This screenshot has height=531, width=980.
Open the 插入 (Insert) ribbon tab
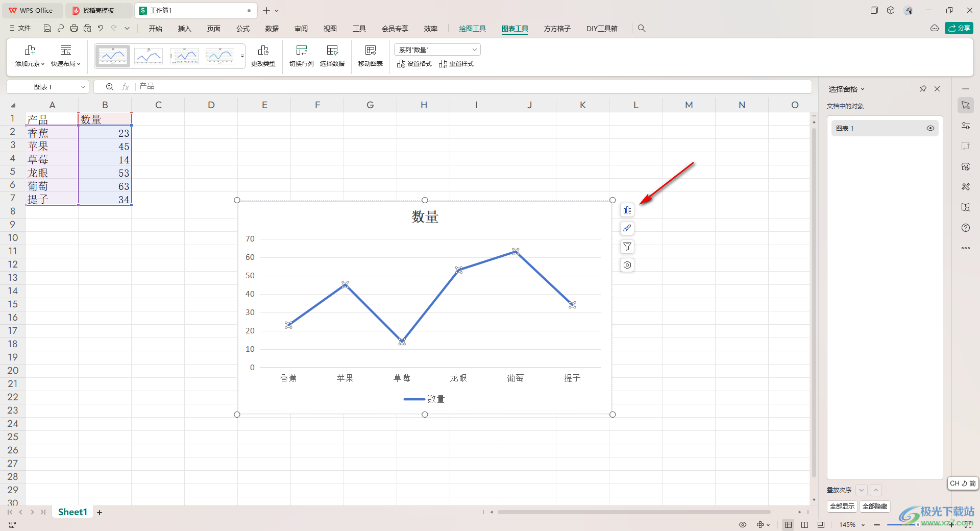tap(185, 29)
